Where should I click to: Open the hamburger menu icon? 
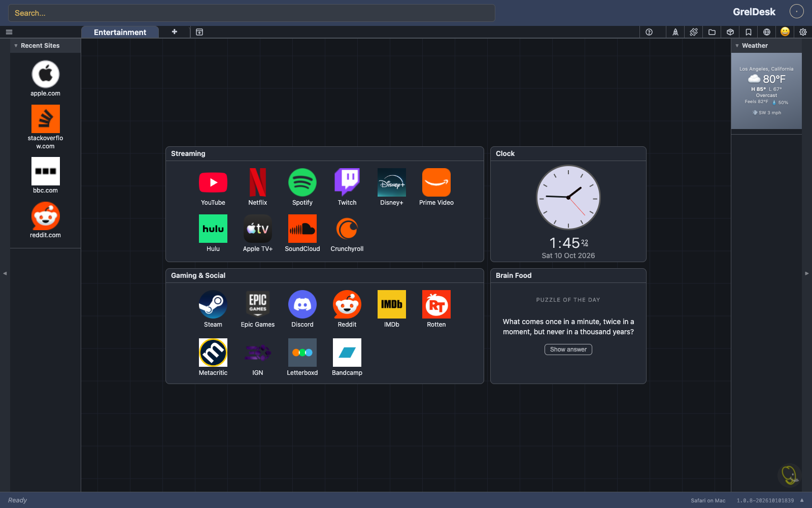[x=9, y=32]
